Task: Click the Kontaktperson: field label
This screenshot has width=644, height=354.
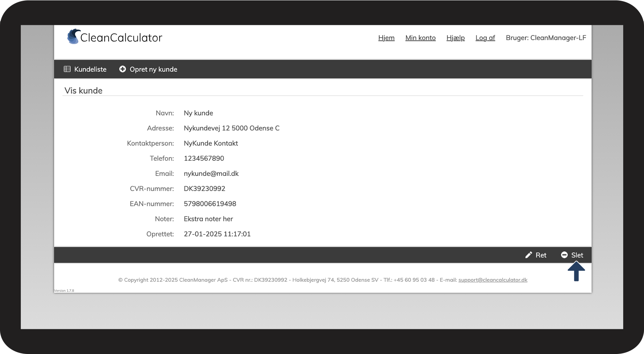Action: click(151, 143)
